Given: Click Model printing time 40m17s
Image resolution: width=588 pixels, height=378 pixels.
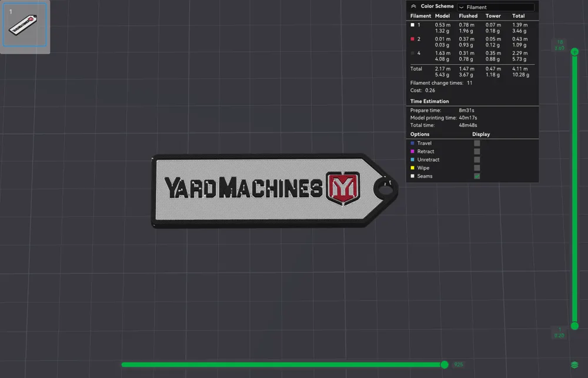Looking at the screenshot, I should click(467, 118).
